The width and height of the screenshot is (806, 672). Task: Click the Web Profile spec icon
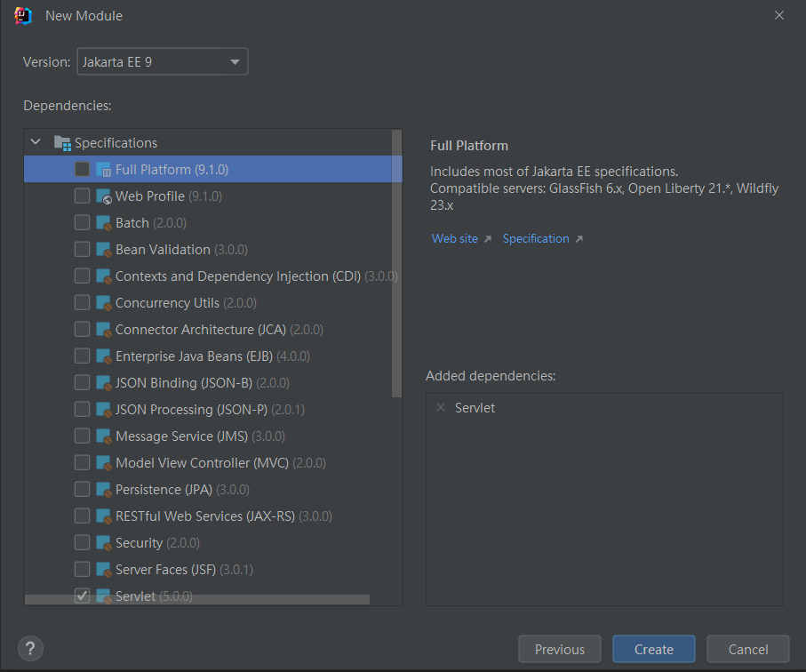point(103,196)
